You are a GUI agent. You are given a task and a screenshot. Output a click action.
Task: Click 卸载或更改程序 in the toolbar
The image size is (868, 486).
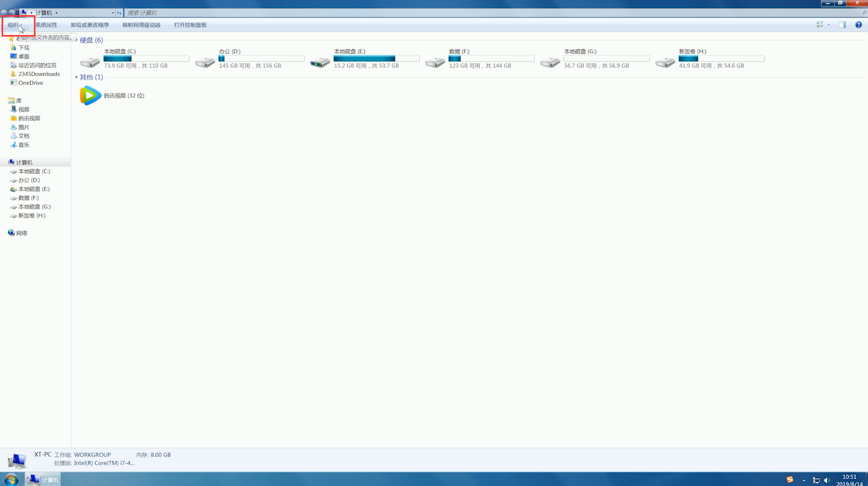(90, 25)
